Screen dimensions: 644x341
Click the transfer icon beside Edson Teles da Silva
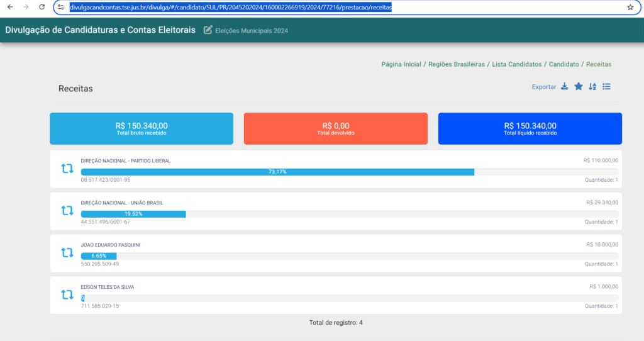click(67, 294)
